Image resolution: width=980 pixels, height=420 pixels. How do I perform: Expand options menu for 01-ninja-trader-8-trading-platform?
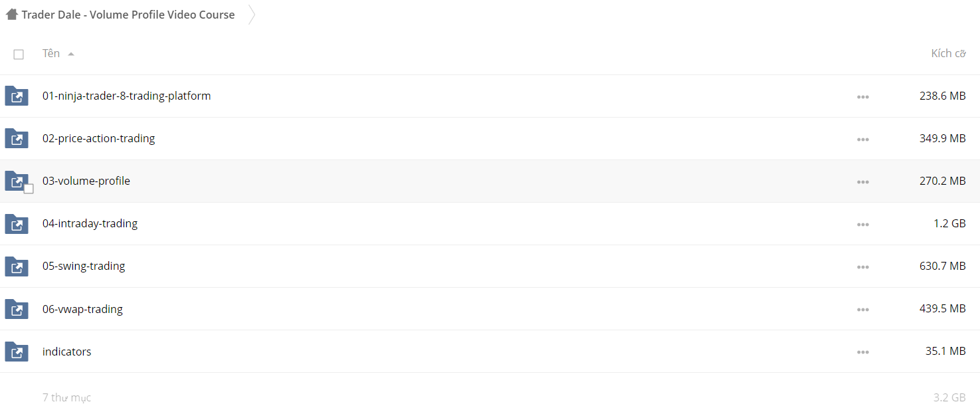pos(862,97)
